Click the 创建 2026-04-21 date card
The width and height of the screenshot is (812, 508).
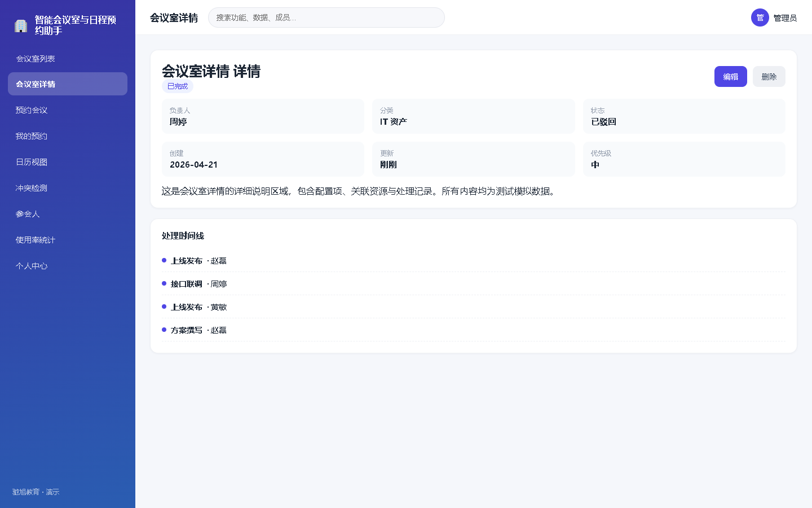point(263,159)
